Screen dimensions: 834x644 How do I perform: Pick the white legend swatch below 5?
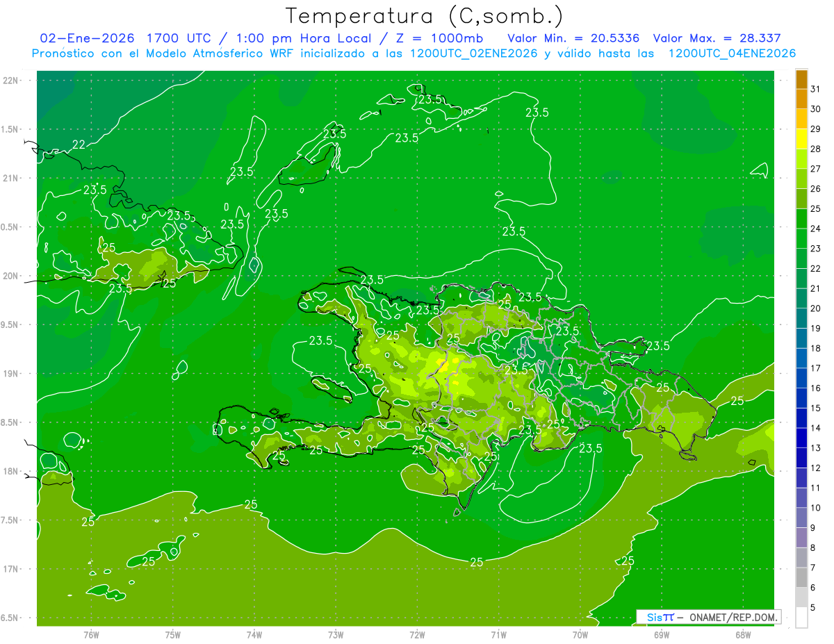801,618
